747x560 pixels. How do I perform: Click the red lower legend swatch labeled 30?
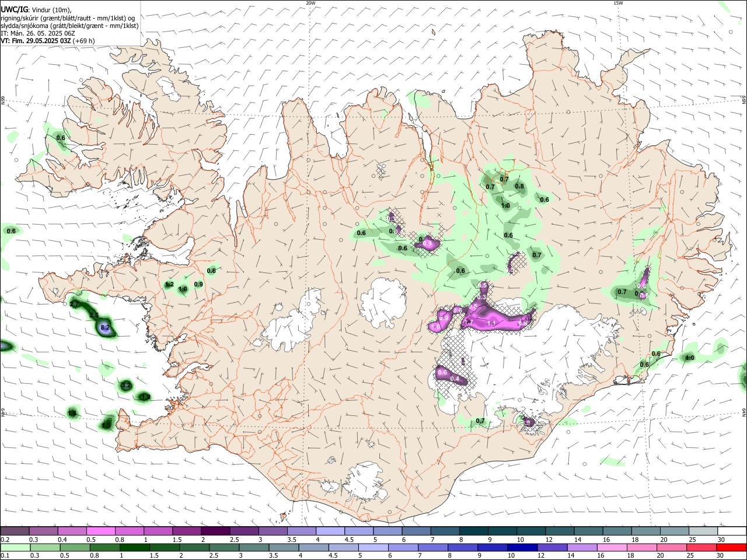click(732, 547)
